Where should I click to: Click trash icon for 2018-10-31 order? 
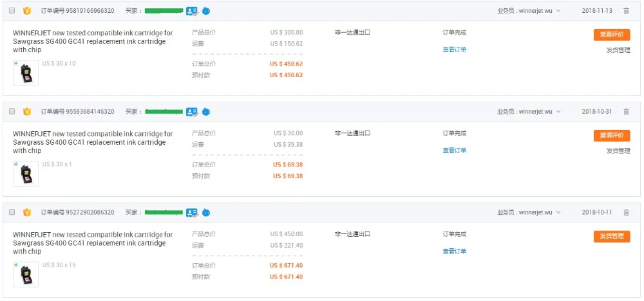click(x=626, y=111)
